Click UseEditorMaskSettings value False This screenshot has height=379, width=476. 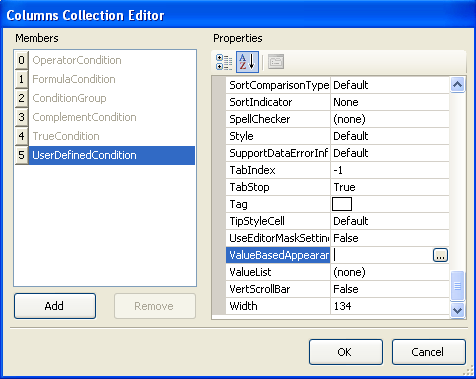390,238
